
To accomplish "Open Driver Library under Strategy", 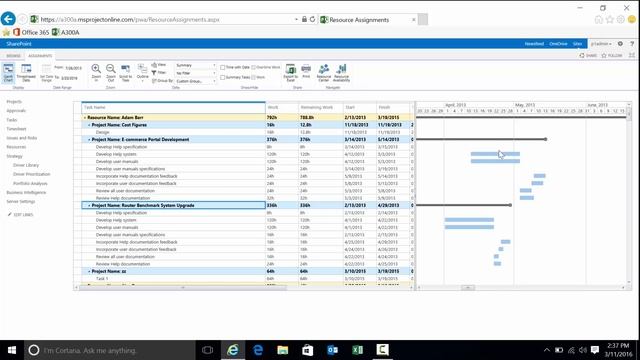I will [x=26, y=165].
